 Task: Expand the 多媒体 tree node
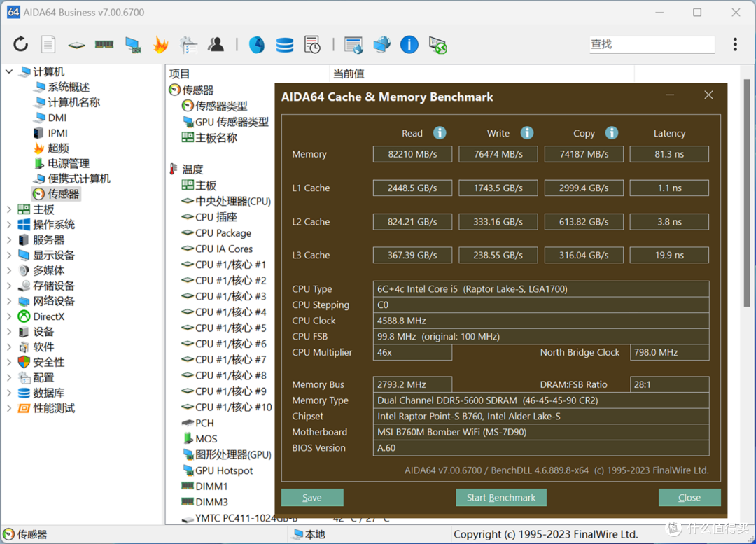tap(9, 270)
